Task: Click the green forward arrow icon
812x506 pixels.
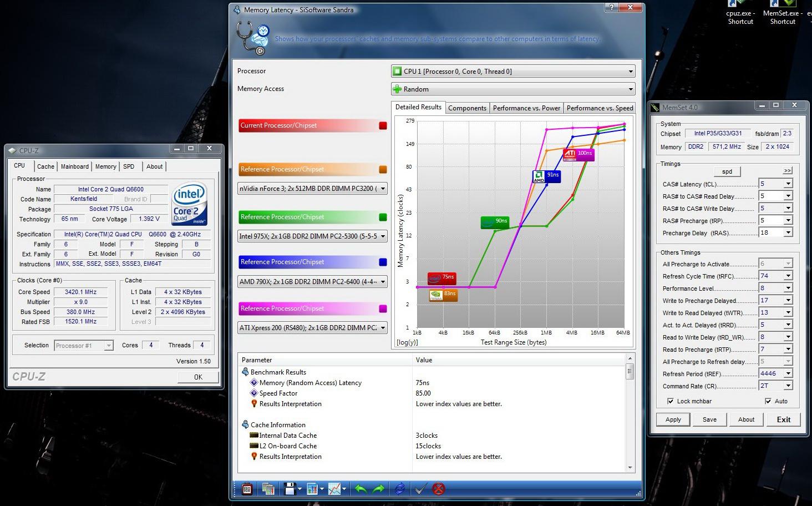Action: 379,489
